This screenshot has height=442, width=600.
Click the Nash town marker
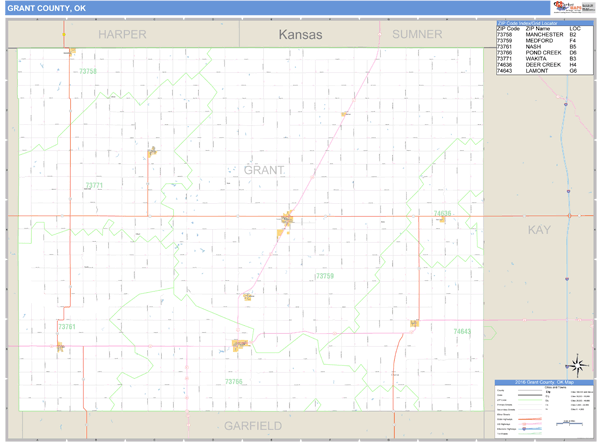pos(61,347)
